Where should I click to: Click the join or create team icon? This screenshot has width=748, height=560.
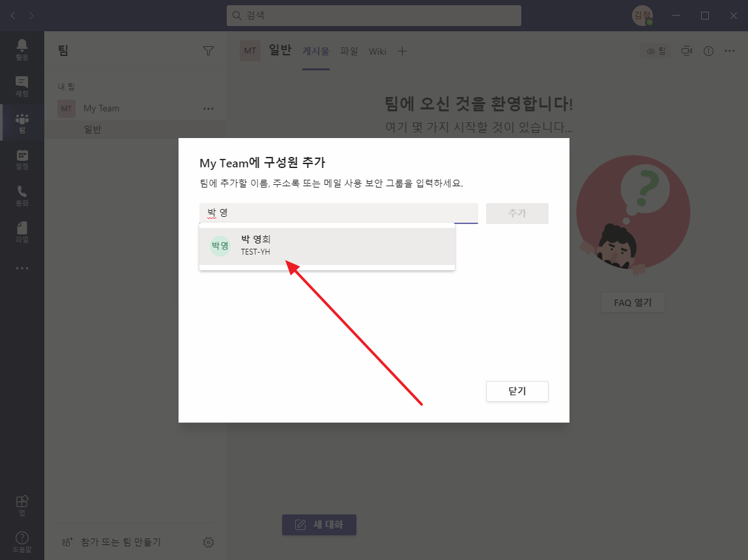pos(67,542)
